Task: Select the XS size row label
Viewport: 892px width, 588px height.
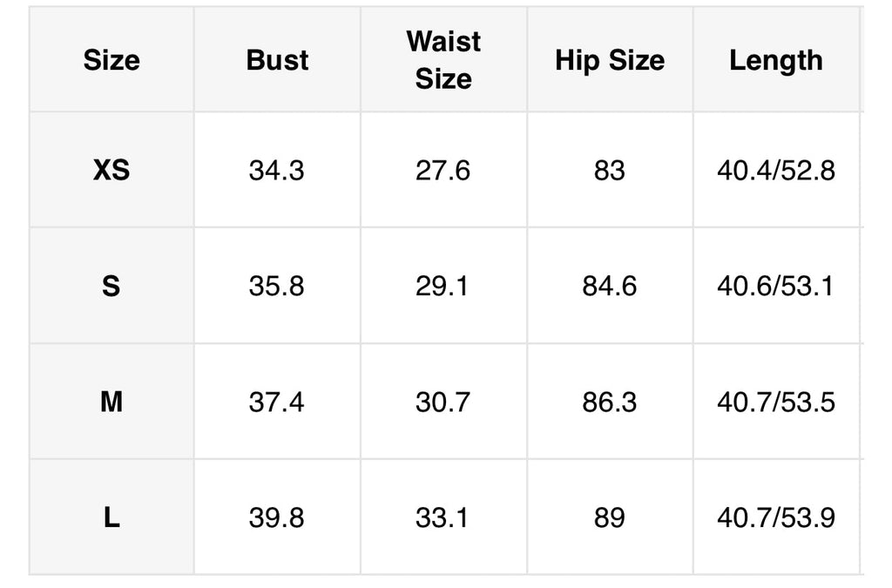Action: (111, 170)
